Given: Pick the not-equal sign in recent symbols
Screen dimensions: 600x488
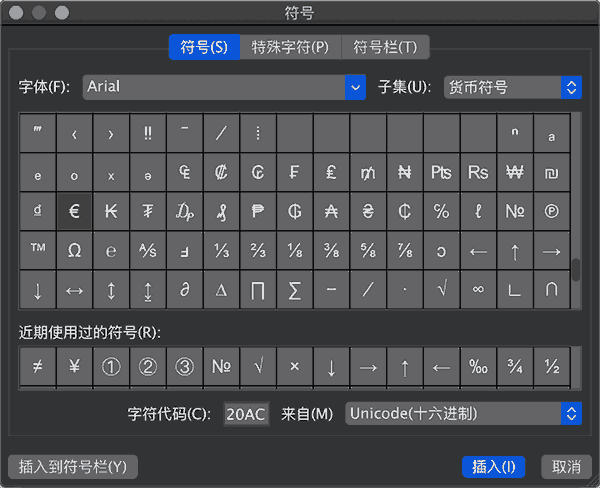Looking at the screenshot, I should coord(38,367).
